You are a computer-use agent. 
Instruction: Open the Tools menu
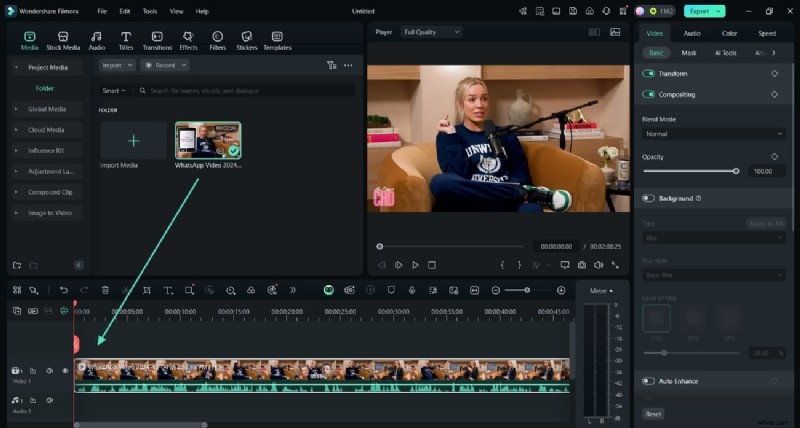(150, 11)
